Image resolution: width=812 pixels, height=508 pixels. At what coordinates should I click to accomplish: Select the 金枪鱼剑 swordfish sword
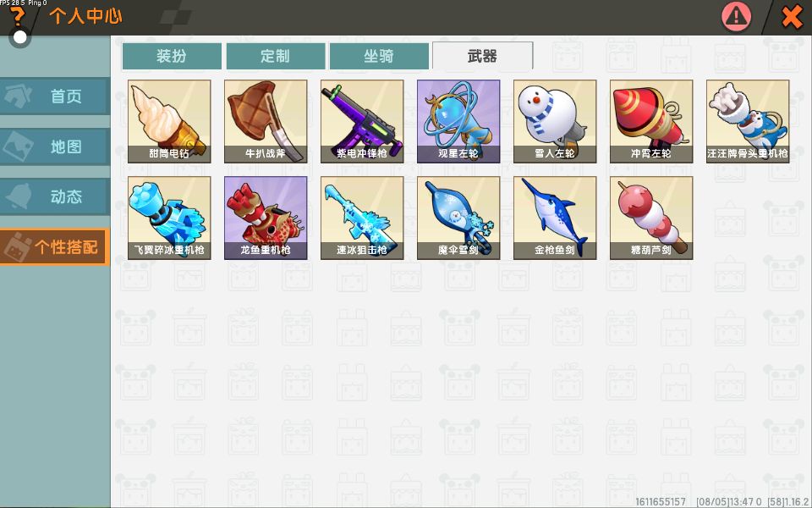[x=555, y=218]
